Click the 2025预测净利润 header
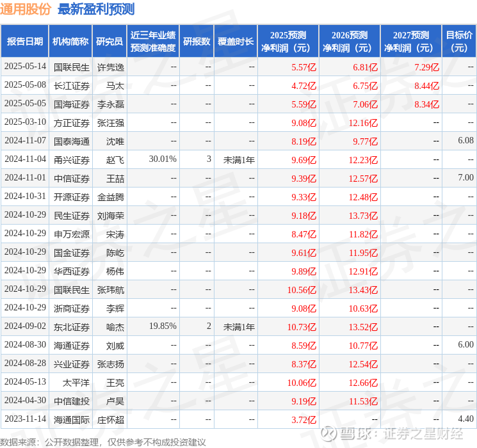The width and height of the screenshot is (477, 448). pos(288,42)
